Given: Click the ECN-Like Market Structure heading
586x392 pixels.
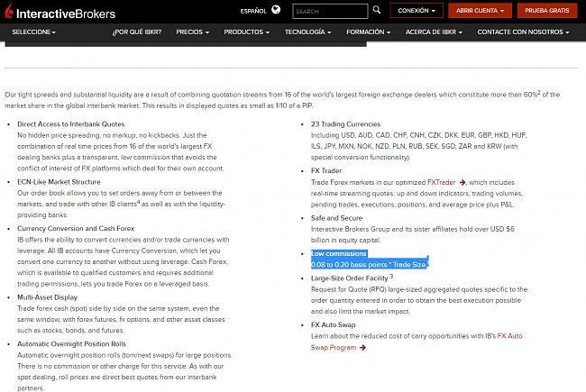Looking at the screenshot, I should 59,182.
